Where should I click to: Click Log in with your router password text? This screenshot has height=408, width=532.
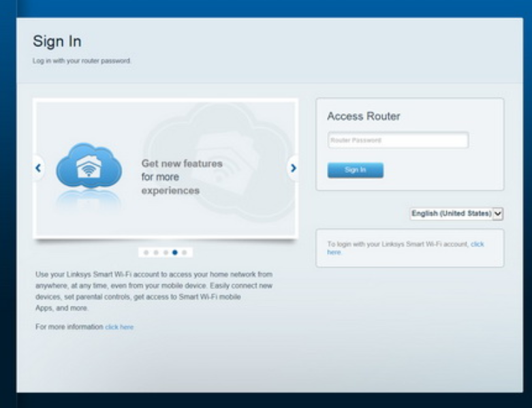click(82, 61)
